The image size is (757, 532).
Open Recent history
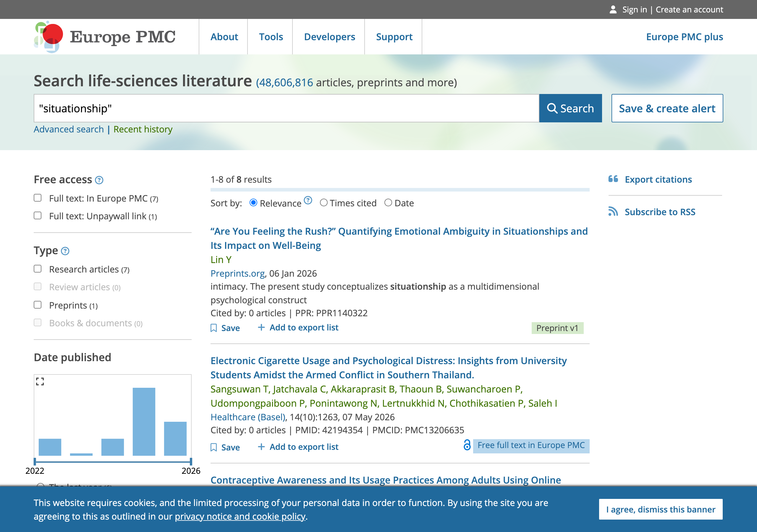143,129
